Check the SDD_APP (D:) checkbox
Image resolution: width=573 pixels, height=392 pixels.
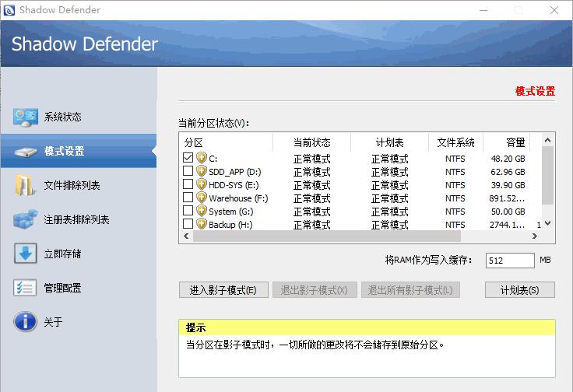188,171
